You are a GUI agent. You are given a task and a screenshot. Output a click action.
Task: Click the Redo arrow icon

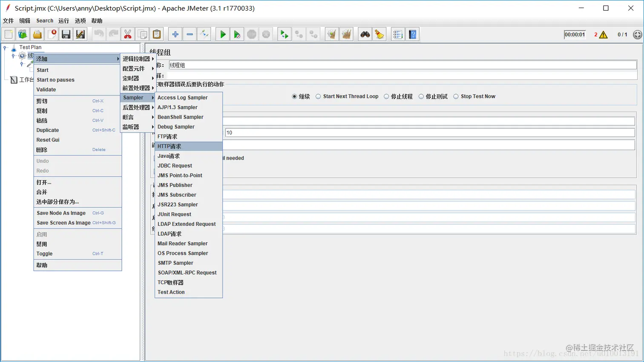coord(113,34)
